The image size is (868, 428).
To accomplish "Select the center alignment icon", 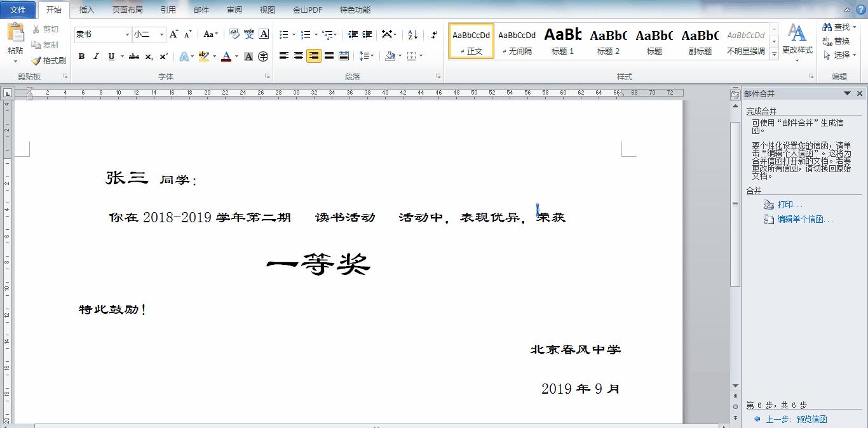I will [x=298, y=57].
